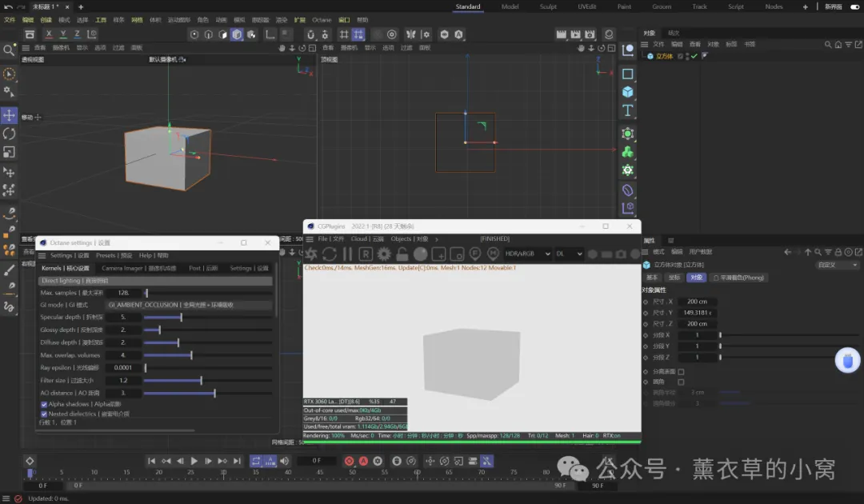Screen dimensions: 864x504
Task: Click record active objects red button
Action: 350,461
